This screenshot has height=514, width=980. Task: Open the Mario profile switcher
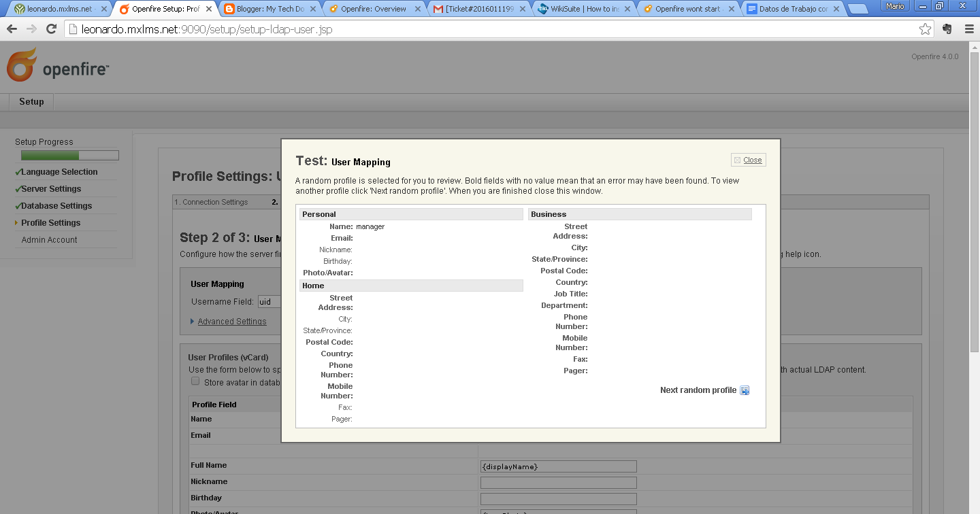pyautogui.click(x=896, y=6)
